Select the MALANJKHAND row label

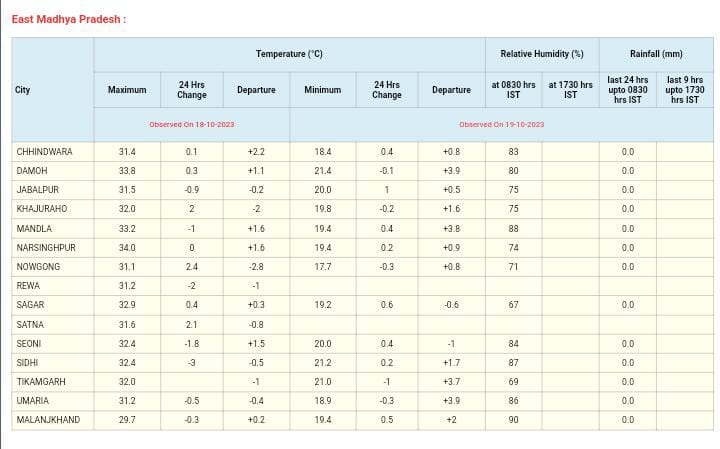click(x=48, y=420)
